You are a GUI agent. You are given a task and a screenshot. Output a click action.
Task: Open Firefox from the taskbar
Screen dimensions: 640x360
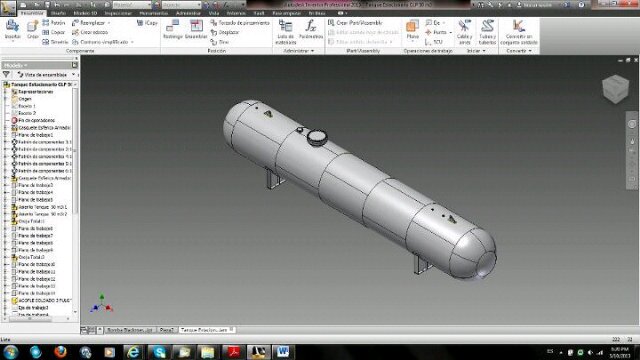(x=60, y=351)
